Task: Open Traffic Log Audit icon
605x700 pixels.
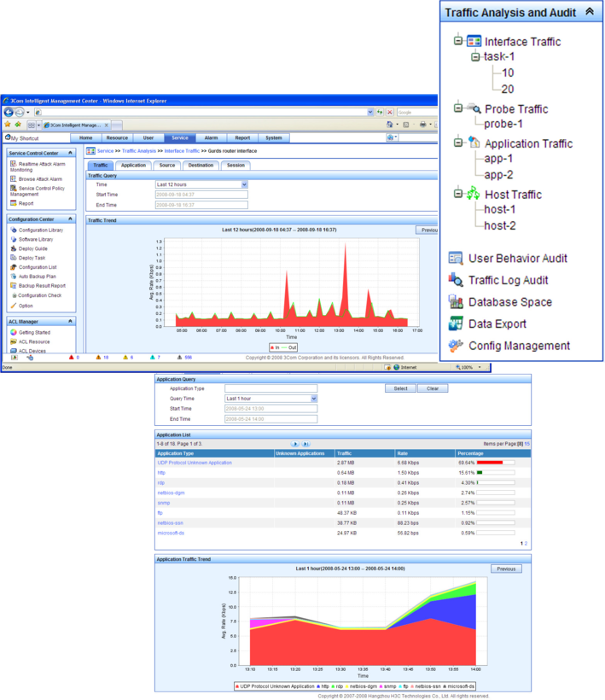Action: [x=456, y=280]
